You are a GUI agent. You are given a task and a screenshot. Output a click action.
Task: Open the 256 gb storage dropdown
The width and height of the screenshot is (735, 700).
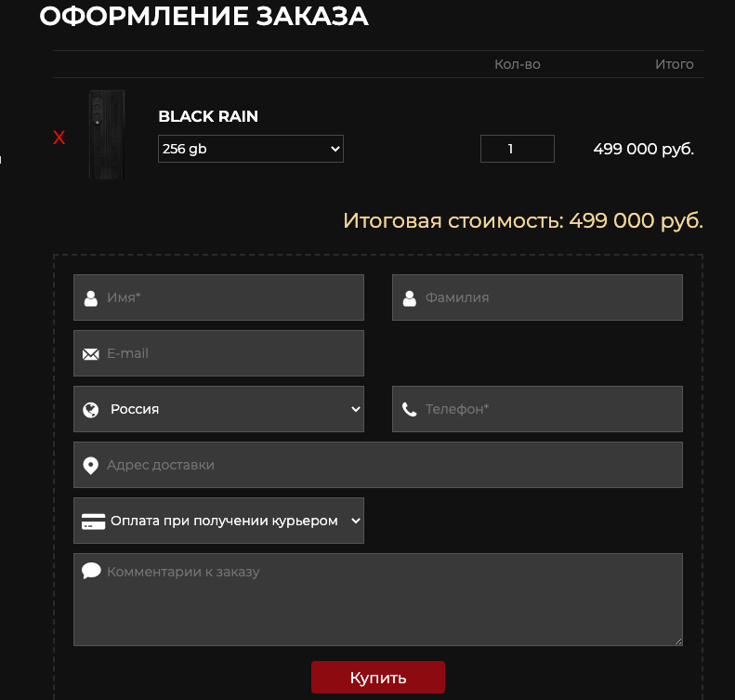(x=250, y=149)
